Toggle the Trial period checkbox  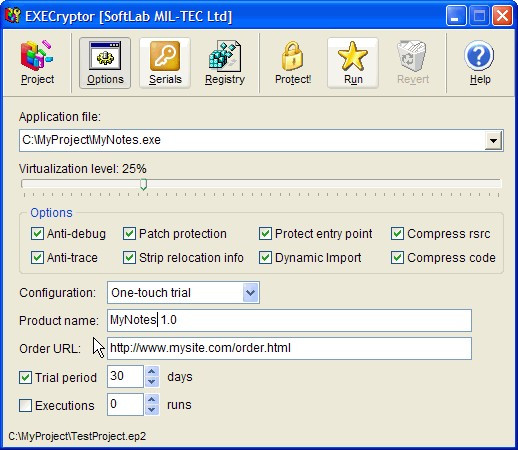25,378
